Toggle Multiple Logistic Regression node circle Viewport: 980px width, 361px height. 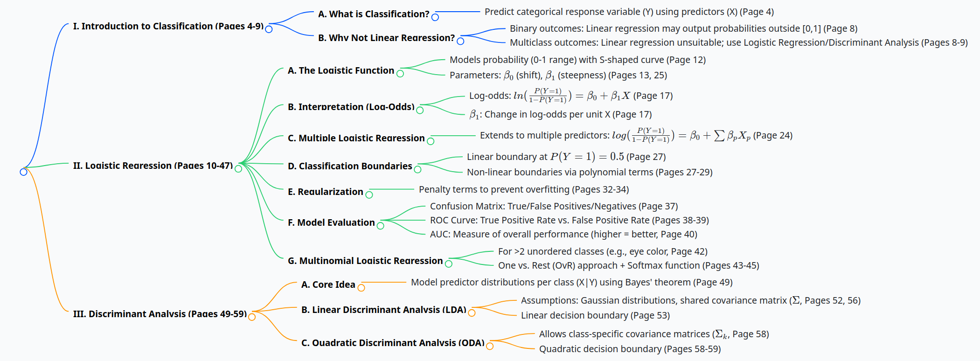[x=431, y=141]
